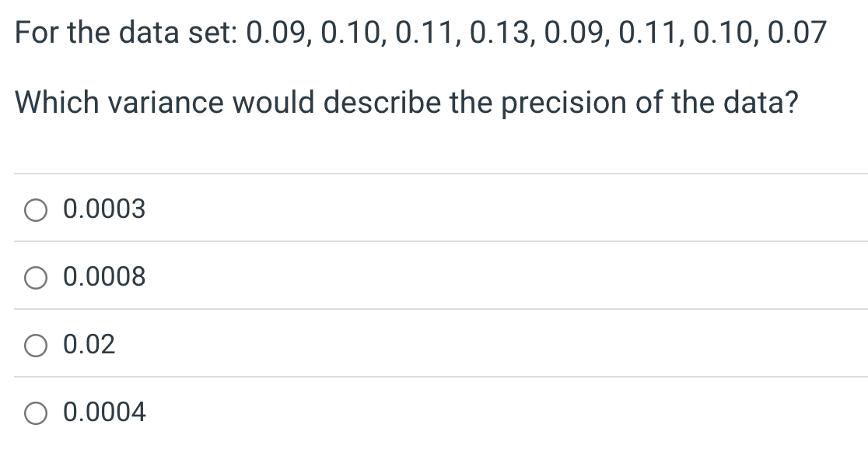
Task: Click the radio button beside 0.0003
Action: [35, 209]
